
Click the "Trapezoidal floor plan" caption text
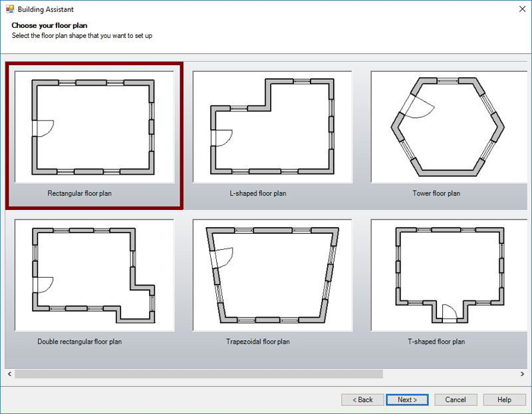coord(257,342)
